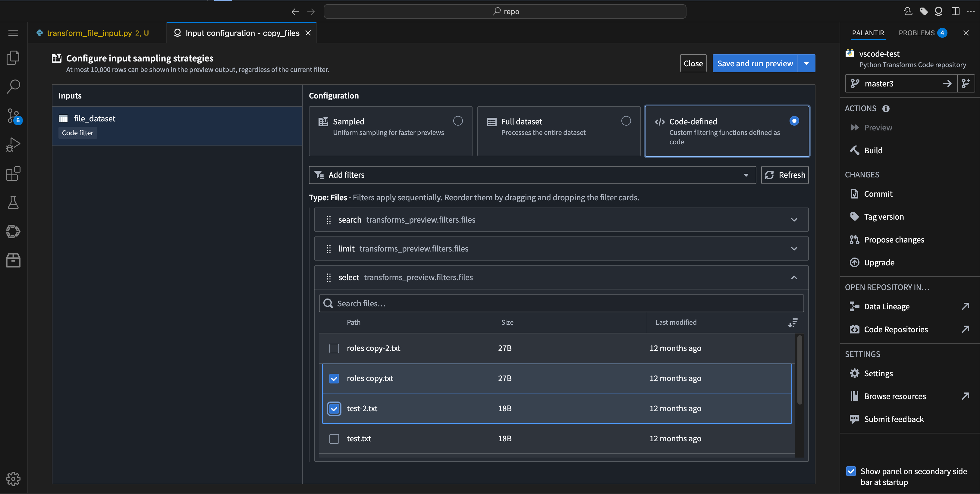Image resolution: width=980 pixels, height=494 pixels.
Task: Open the Palantir hexagon sidebar icon
Action: tap(13, 231)
